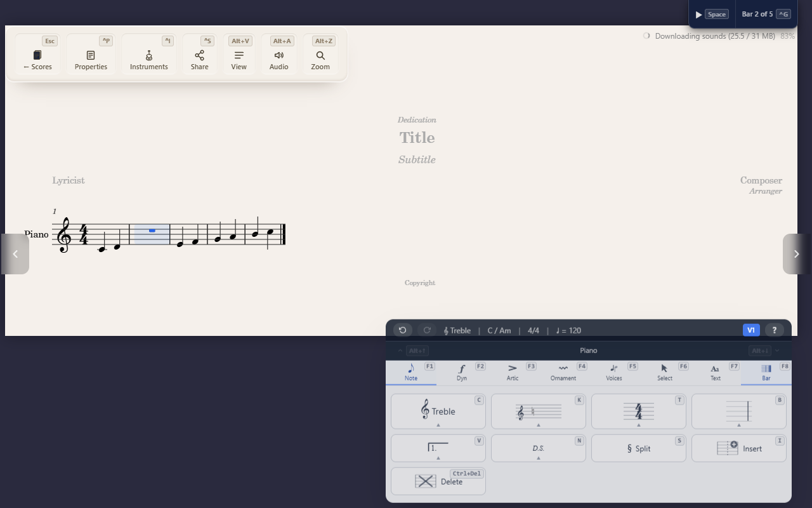Open the Instruments panel

[x=149, y=55]
